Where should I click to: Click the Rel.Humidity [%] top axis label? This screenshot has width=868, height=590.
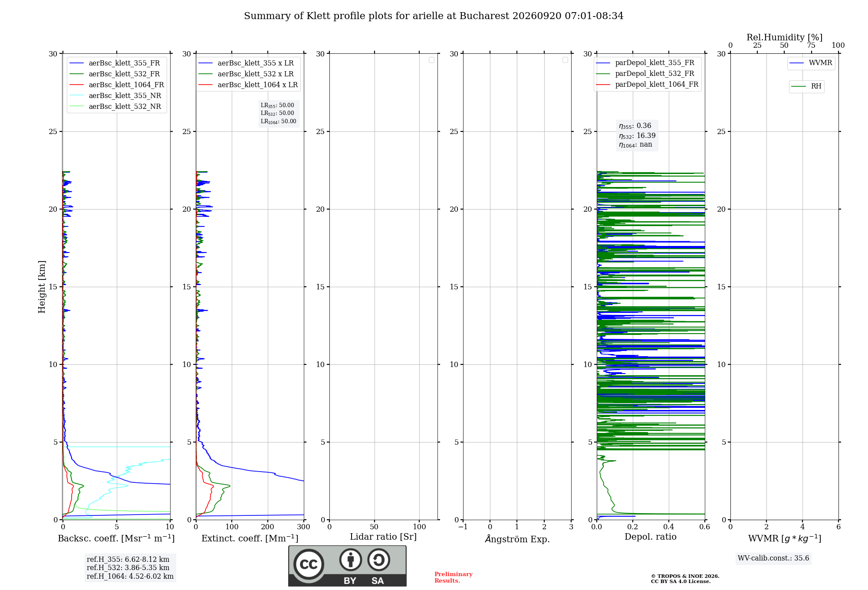click(x=785, y=37)
